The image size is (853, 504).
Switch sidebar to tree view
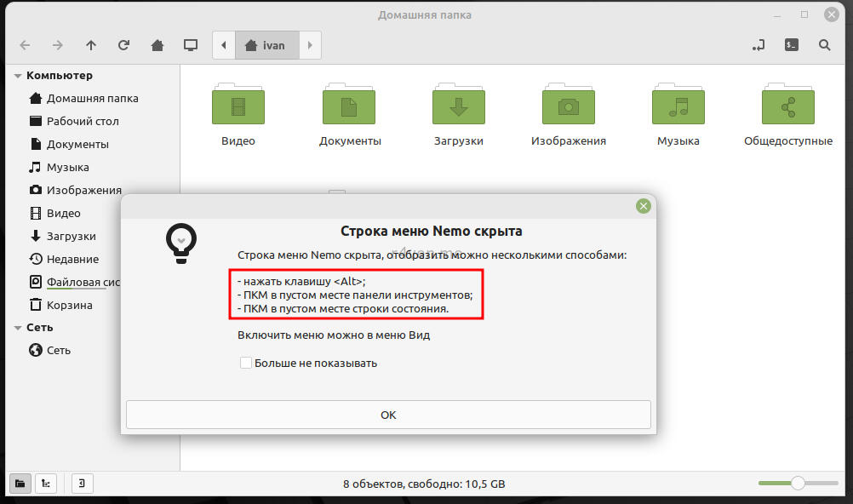tap(46, 484)
